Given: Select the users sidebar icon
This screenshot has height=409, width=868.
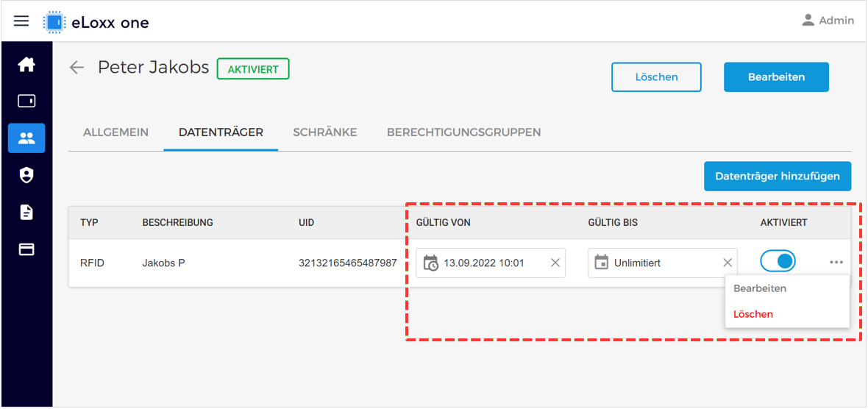Looking at the screenshot, I should click(26, 138).
